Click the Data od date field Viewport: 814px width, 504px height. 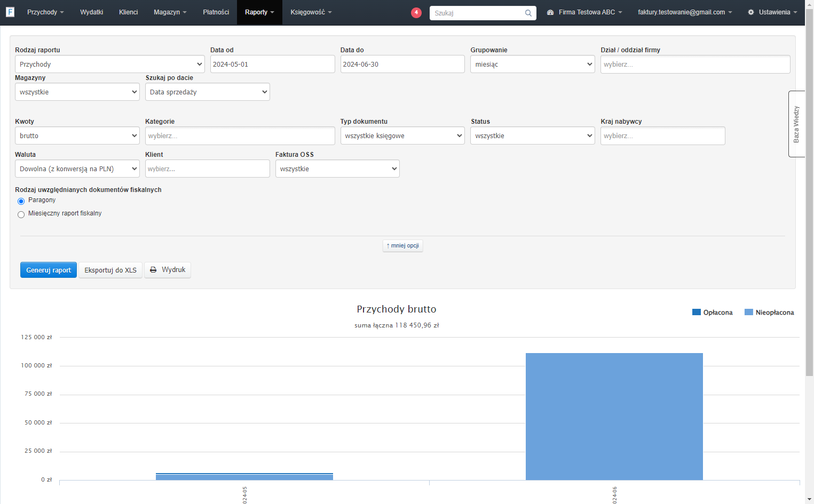point(272,64)
